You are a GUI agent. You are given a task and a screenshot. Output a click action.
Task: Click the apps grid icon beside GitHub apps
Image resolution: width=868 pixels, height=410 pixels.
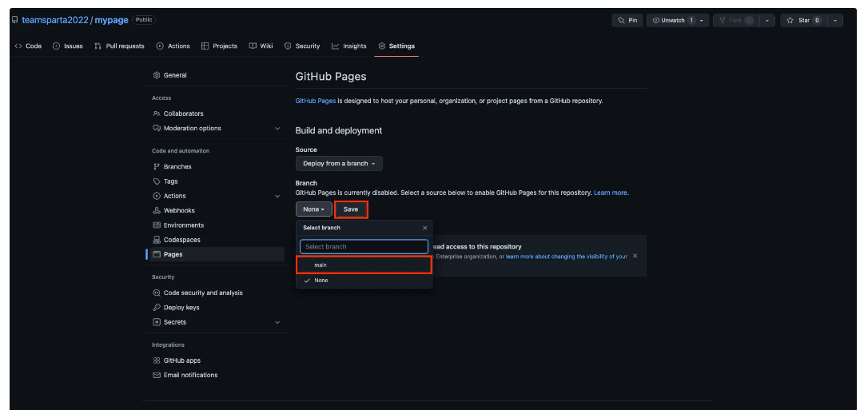(157, 360)
